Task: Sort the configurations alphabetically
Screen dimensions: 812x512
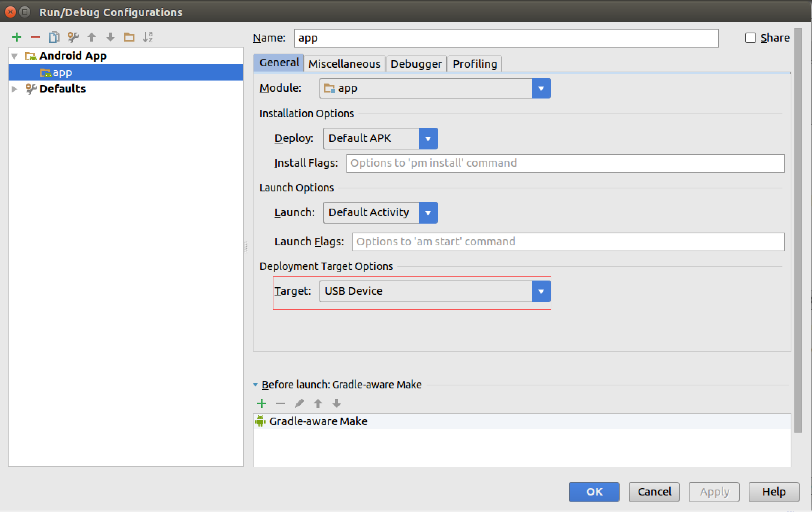Action: [148, 37]
